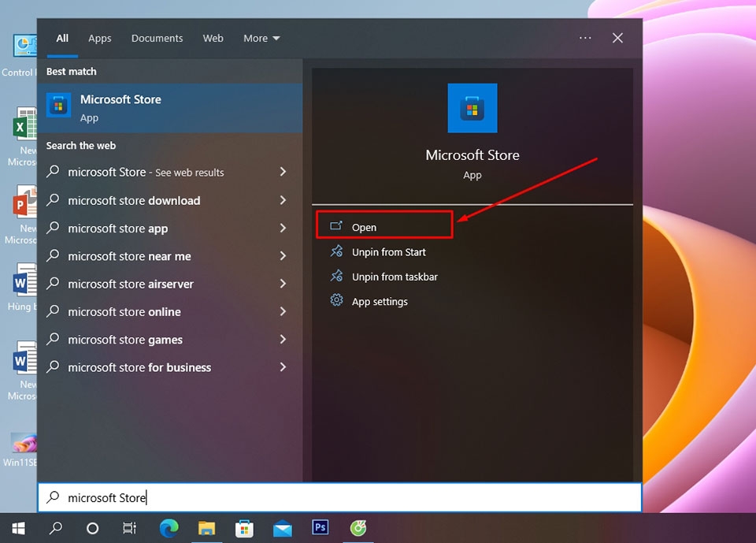The image size is (756, 543).
Task: Switch to the Apps tab
Action: (99, 38)
